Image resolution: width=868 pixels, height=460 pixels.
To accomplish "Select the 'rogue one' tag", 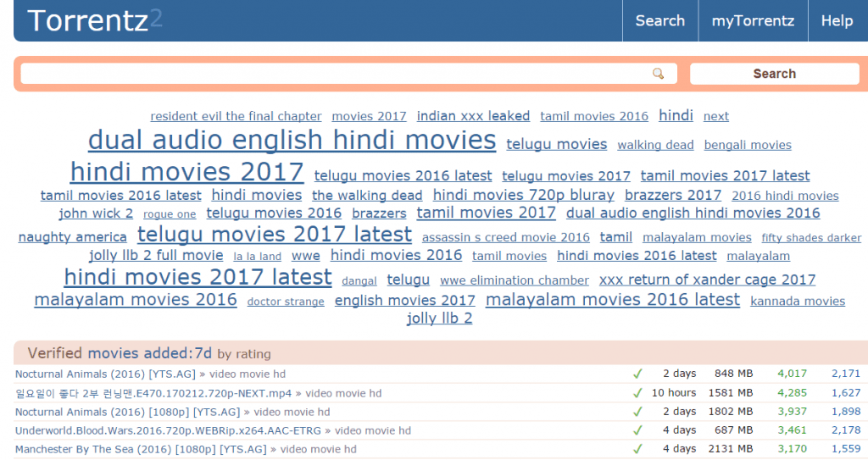I will 170,214.
